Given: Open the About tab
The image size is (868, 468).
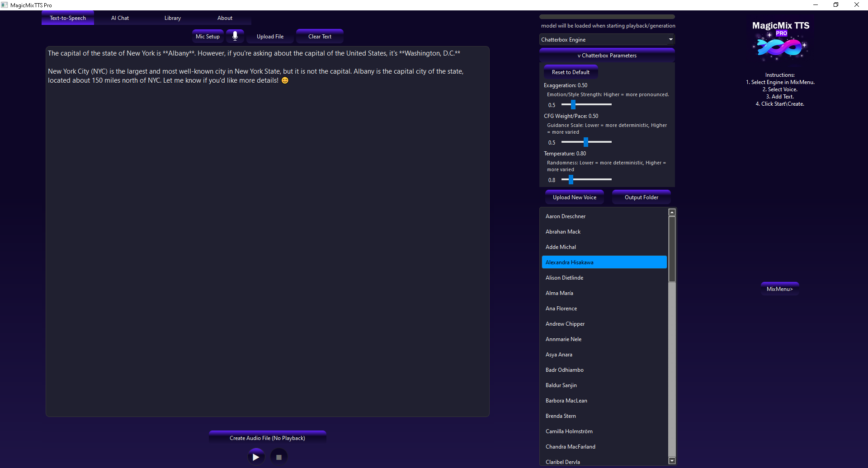Looking at the screenshot, I should (x=225, y=18).
